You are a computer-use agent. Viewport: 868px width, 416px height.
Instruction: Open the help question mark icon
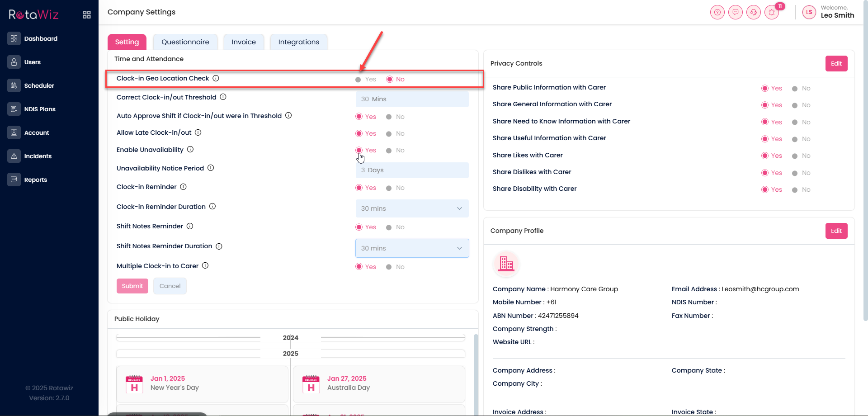coord(717,12)
